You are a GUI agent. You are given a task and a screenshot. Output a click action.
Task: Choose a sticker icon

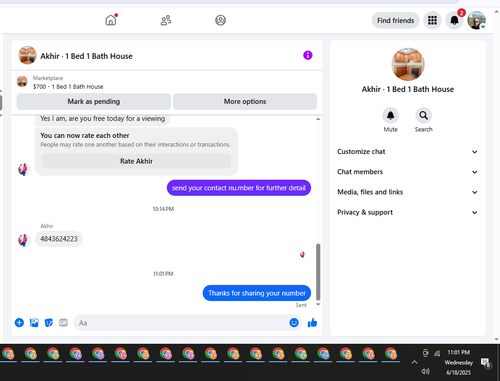click(49, 323)
